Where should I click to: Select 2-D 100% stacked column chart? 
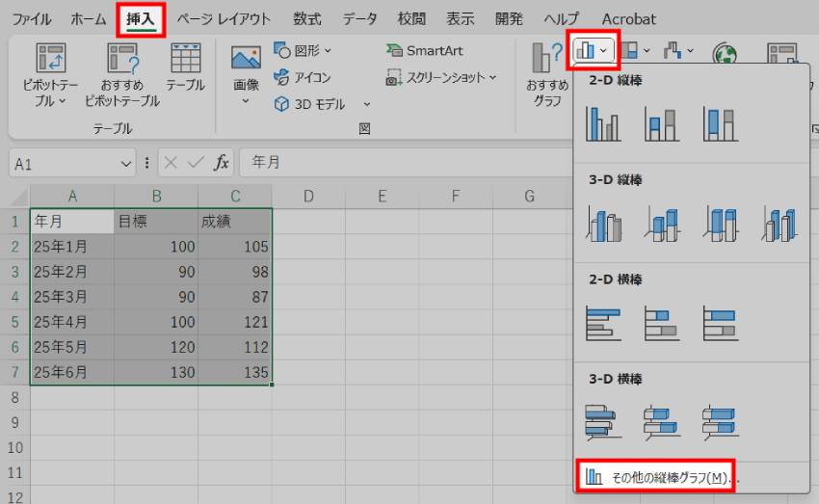pyautogui.click(x=721, y=123)
